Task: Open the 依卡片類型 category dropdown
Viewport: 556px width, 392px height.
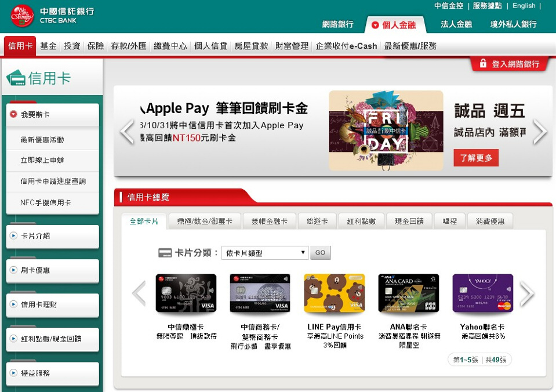Action: click(x=264, y=253)
